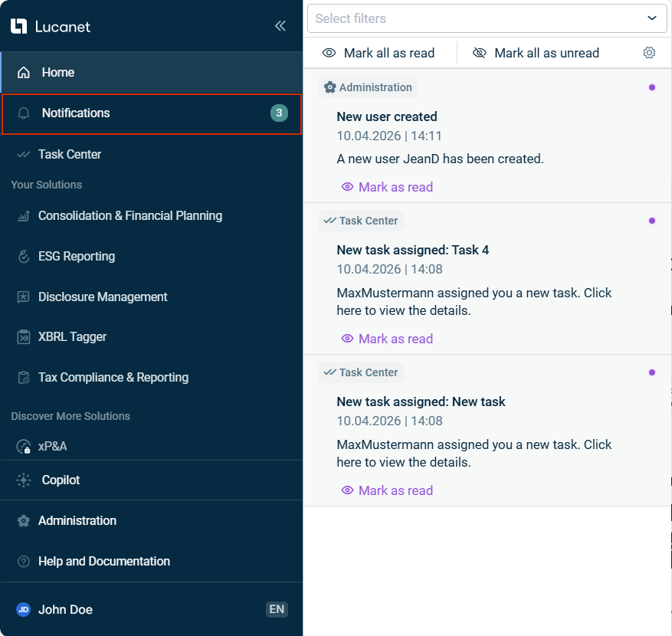This screenshot has height=636, width=672.
Task: Click the unread dot on New user created
Action: pos(652,87)
